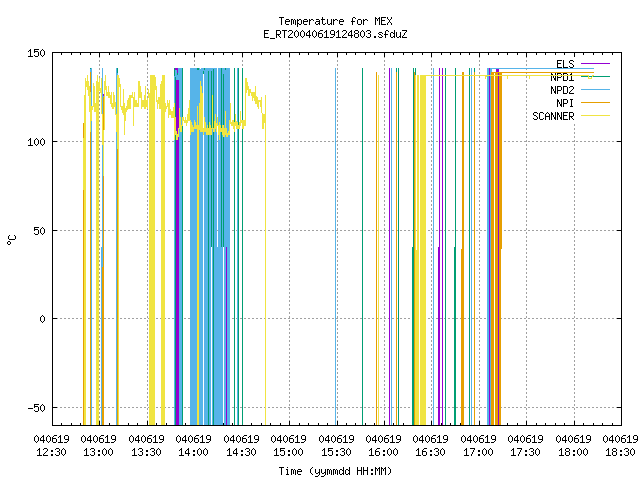
Task: Click the x-axis title "Time (yymmdd HH:MM)"
Action: pyautogui.click(x=335, y=471)
